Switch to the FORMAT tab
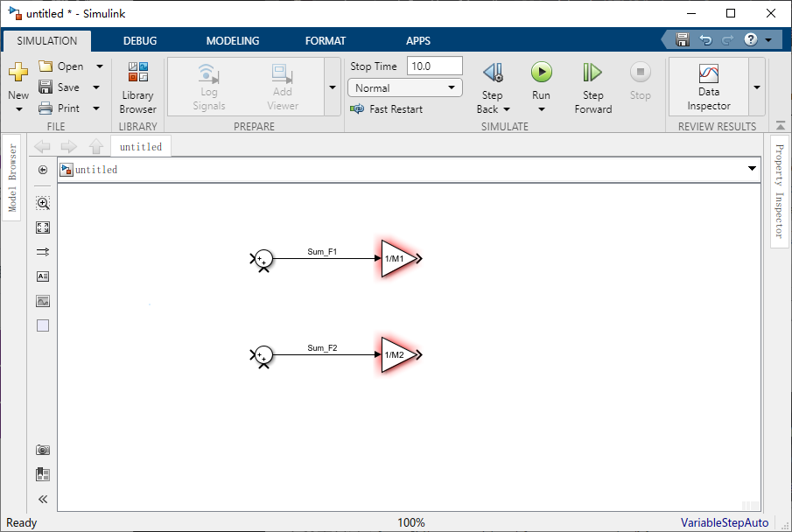 pyautogui.click(x=326, y=41)
